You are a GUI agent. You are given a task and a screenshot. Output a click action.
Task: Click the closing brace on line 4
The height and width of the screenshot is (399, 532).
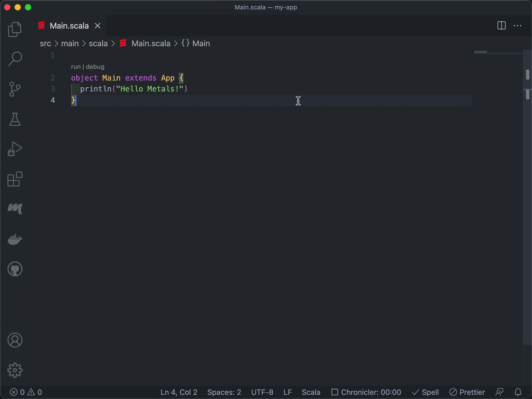pos(73,100)
